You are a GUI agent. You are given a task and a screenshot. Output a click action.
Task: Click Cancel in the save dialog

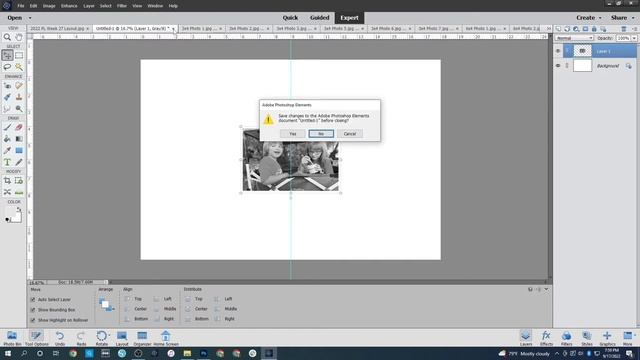pyautogui.click(x=350, y=134)
